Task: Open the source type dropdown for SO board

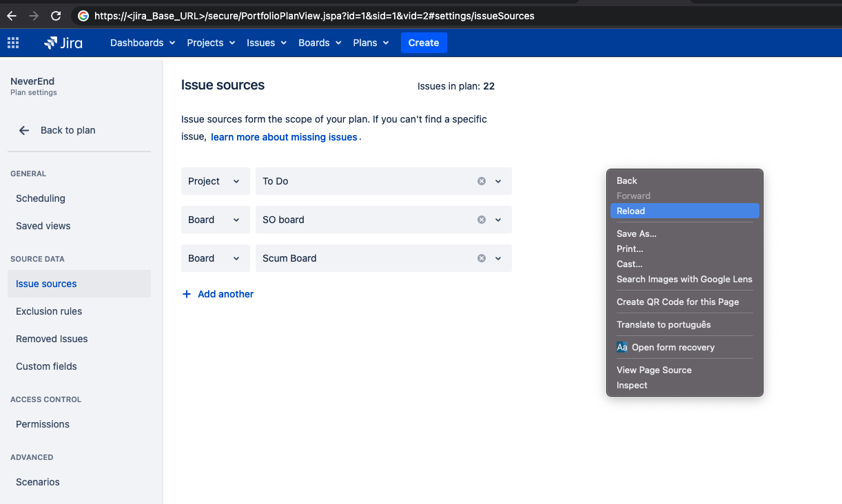Action: click(216, 220)
